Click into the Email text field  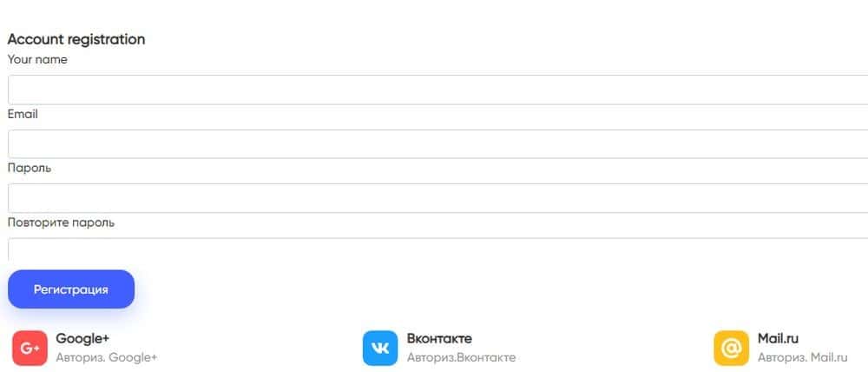[x=434, y=144]
